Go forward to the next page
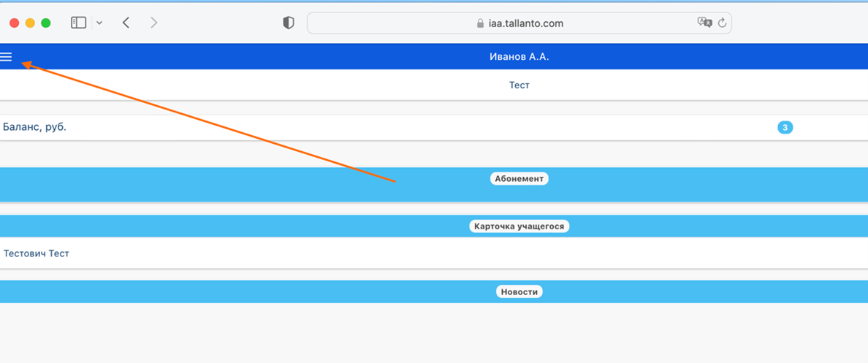 click(153, 23)
